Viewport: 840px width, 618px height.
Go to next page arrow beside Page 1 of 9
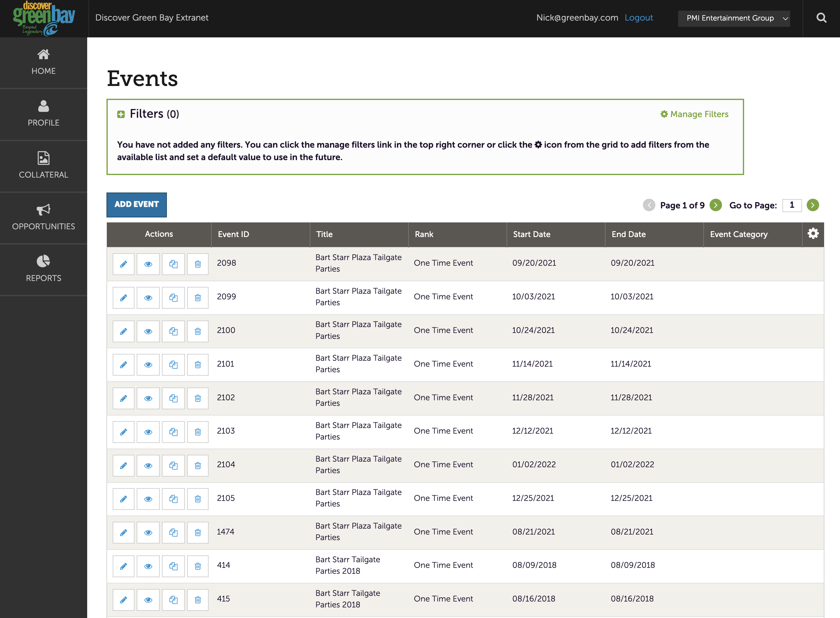[715, 205]
